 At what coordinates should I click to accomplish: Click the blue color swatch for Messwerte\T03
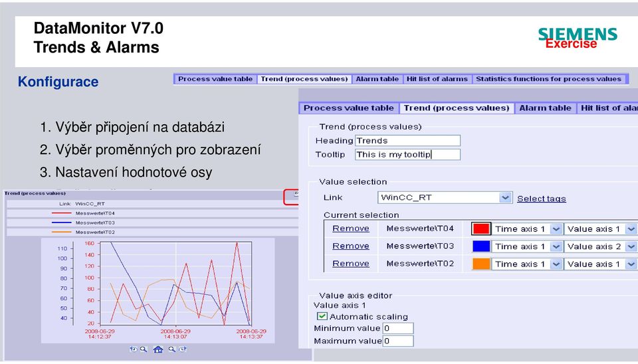pyautogui.click(x=481, y=246)
